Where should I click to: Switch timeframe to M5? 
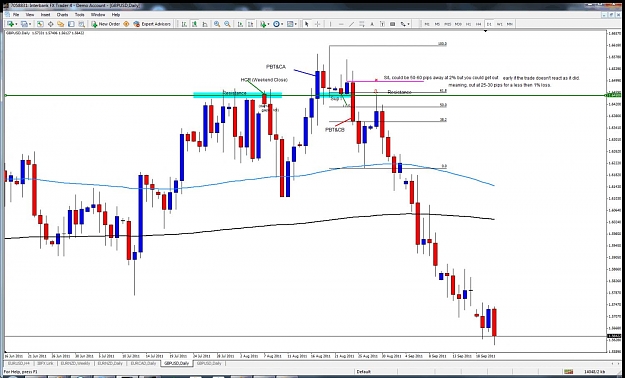[x=437, y=24]
